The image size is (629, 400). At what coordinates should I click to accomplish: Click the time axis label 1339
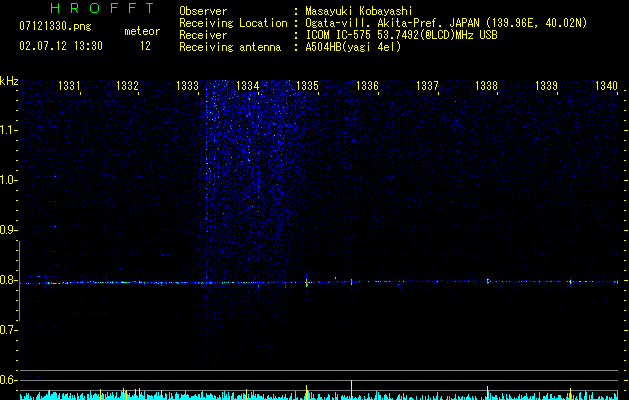(x=546, y=86)
